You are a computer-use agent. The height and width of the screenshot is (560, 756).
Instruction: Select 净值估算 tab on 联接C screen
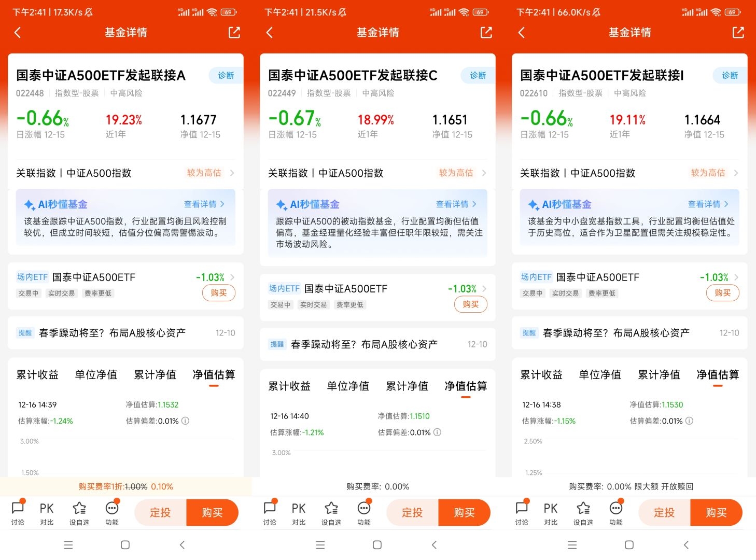466,386
